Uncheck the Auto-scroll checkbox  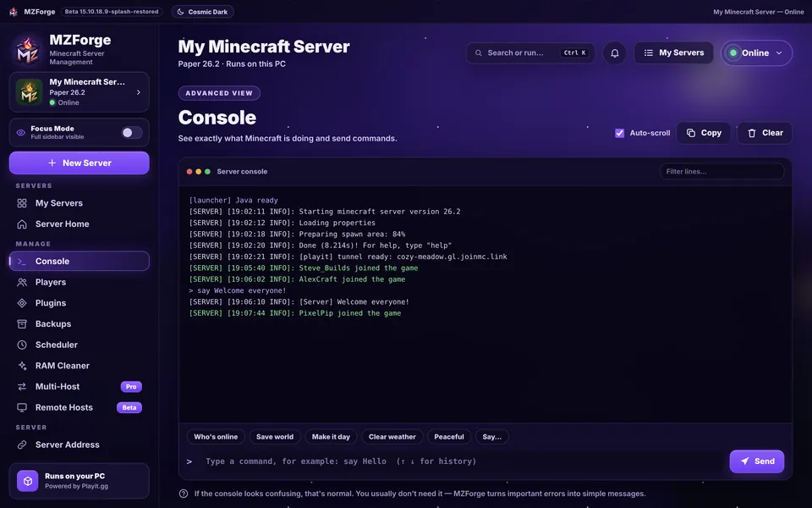[x=619, y=133]
